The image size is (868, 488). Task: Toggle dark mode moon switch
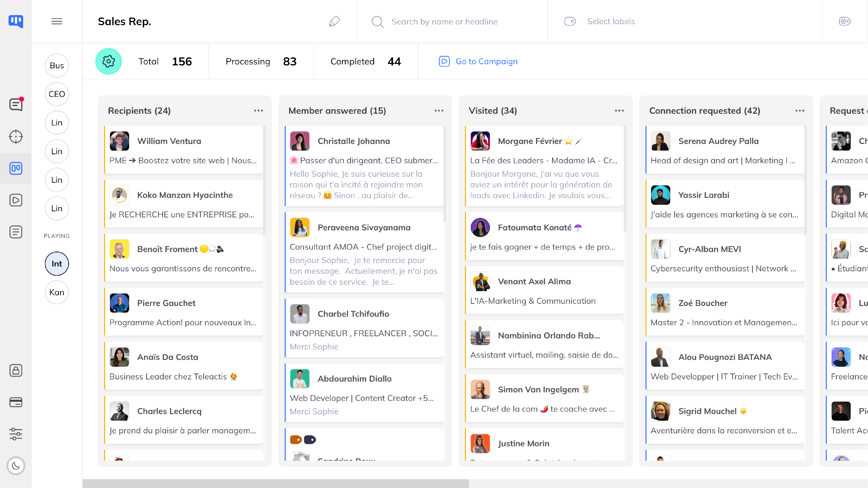click(16, 466)
